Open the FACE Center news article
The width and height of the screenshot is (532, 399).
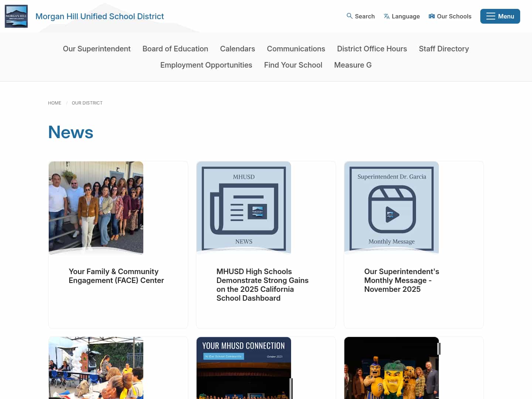116,276
